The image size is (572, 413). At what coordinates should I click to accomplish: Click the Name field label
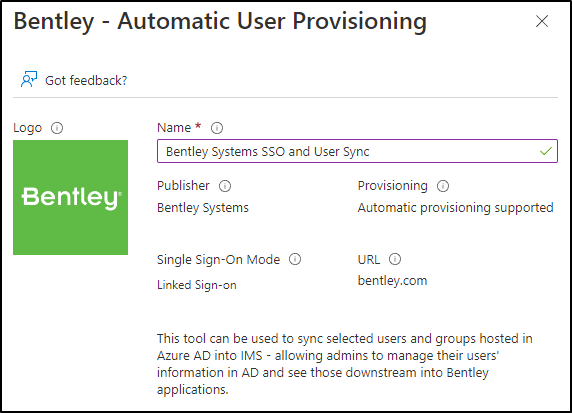point(174,128)
